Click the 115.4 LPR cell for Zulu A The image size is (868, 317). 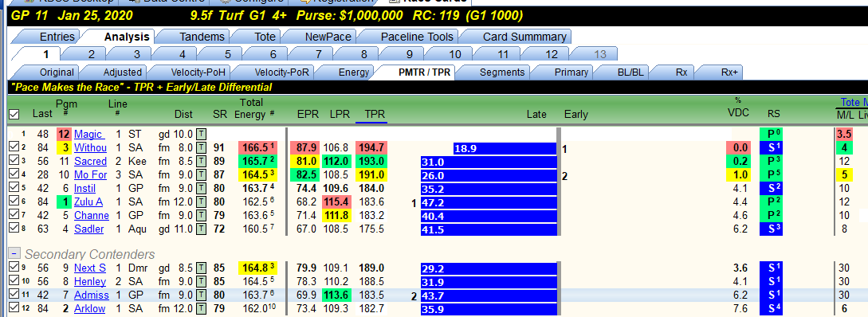coord(336,202)
